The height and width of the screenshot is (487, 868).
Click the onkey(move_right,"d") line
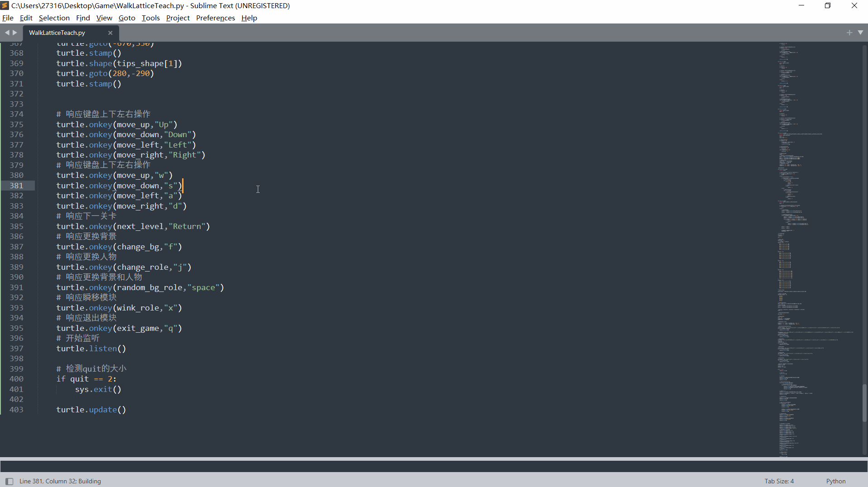coord(121,206)
